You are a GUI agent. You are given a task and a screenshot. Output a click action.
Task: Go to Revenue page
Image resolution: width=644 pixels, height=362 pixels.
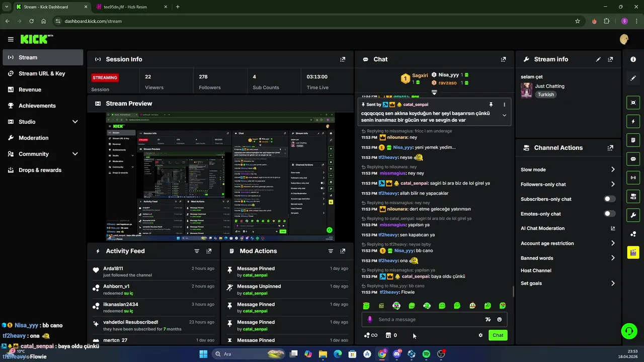coord(43,89)
